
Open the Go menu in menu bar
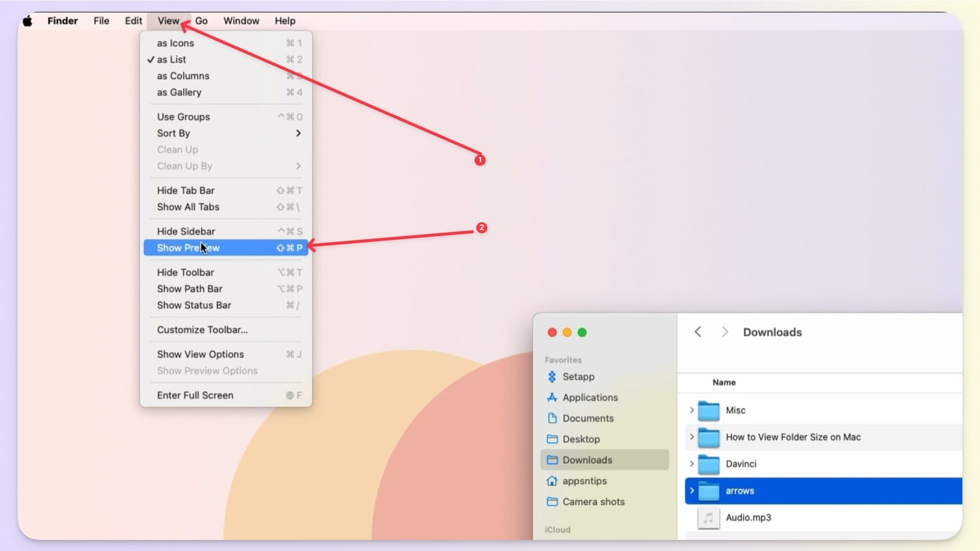201,21
